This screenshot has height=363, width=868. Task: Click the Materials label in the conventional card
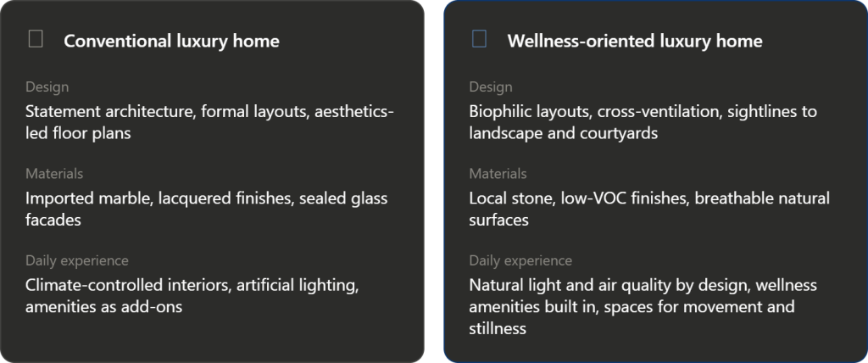[x=54, y=174]
